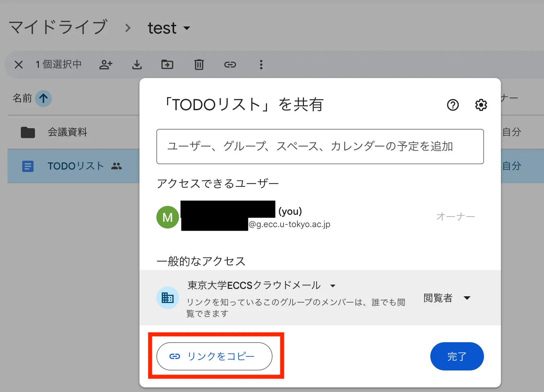Click the 「TODOリスト」を共有 dialog title
This screenshot has width=544, height=392.
tap(243, 105)
